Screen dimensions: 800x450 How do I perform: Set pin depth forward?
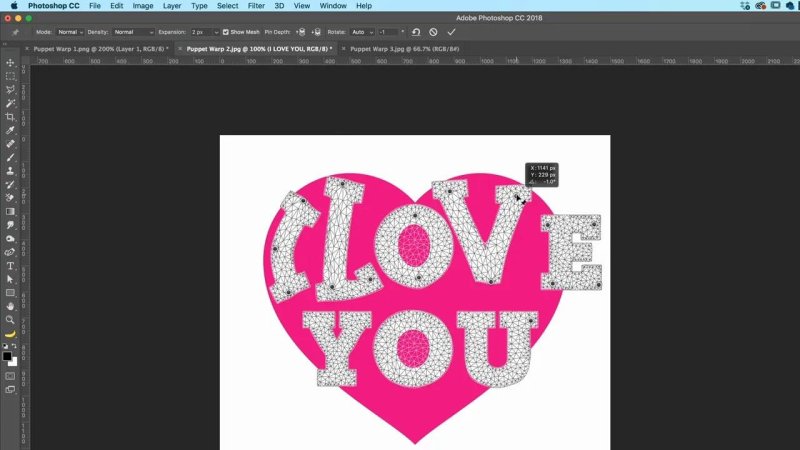(301, 32)
